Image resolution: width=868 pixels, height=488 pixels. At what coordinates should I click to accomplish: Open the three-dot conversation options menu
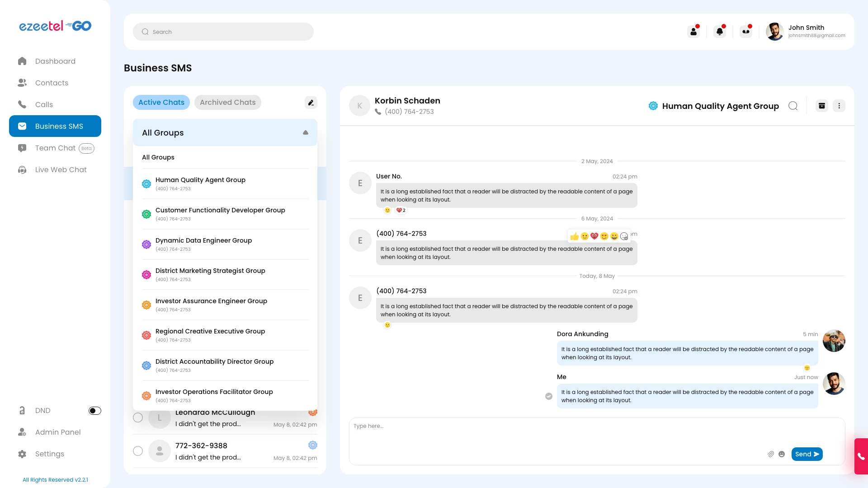839,105
